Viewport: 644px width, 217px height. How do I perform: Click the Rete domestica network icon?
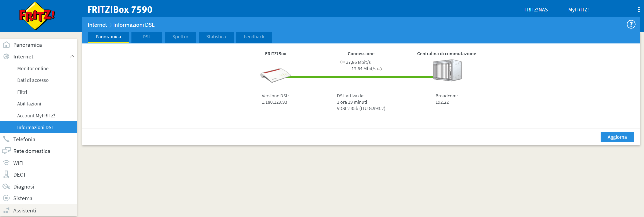coord(6,151)
